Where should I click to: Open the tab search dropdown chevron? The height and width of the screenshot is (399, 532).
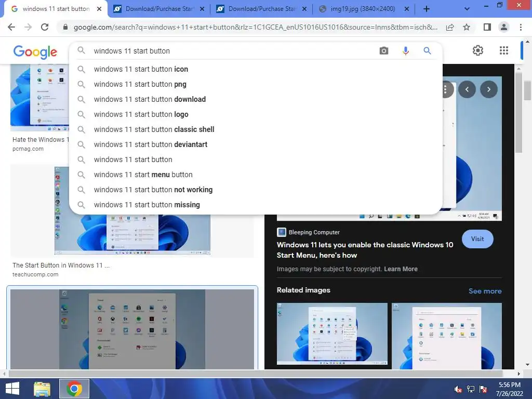click(x=467, y=9)
